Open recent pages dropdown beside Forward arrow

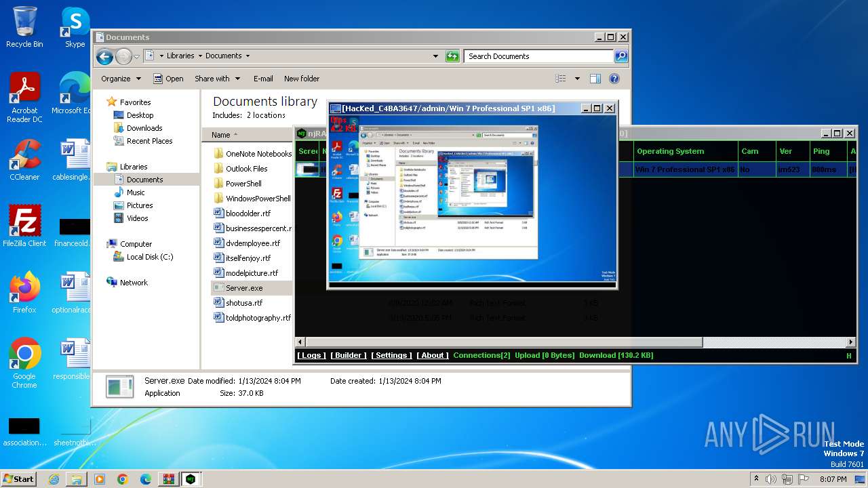[137, 57]
